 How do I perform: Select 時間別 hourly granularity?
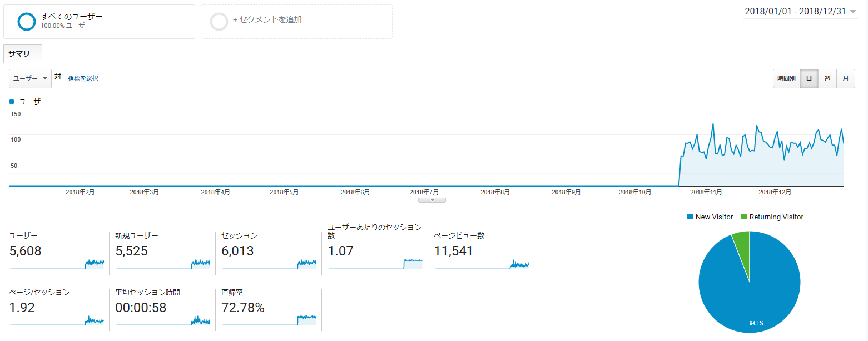786,79
